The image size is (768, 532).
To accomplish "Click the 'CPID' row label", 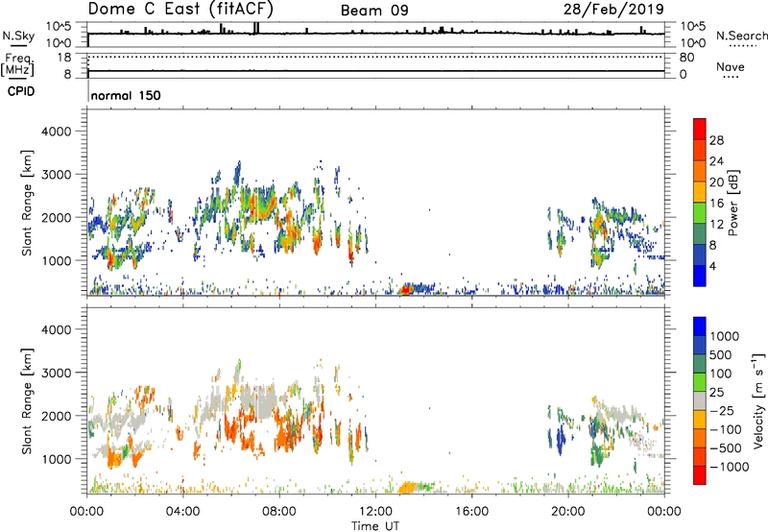I will point(21,91).
